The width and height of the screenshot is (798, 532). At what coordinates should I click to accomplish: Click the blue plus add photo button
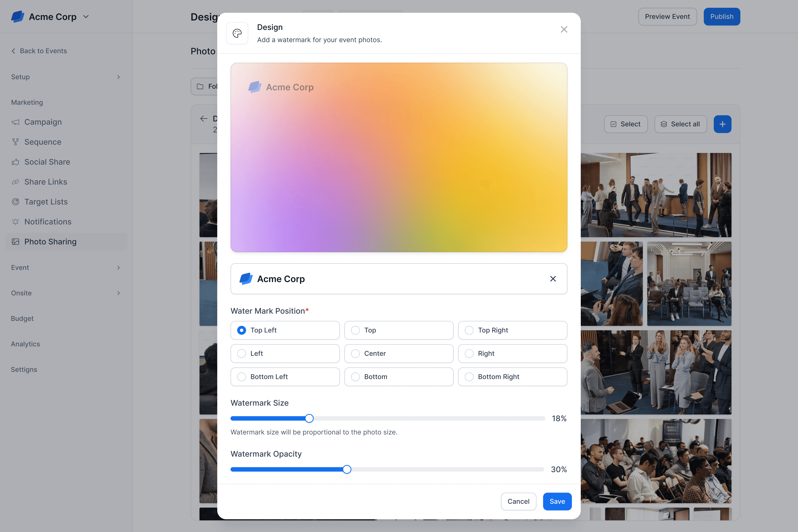click(x=722, y=124)
